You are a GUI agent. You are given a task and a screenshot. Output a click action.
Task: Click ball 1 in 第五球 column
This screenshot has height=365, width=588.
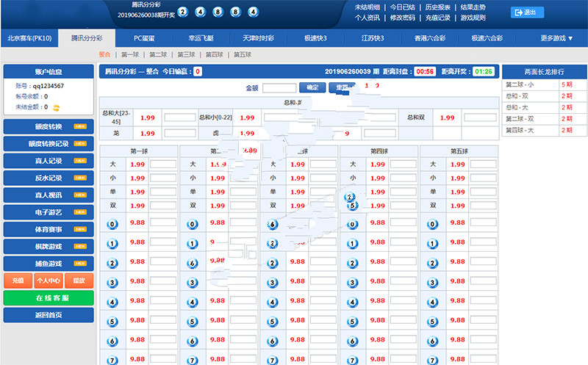point(432,244)
